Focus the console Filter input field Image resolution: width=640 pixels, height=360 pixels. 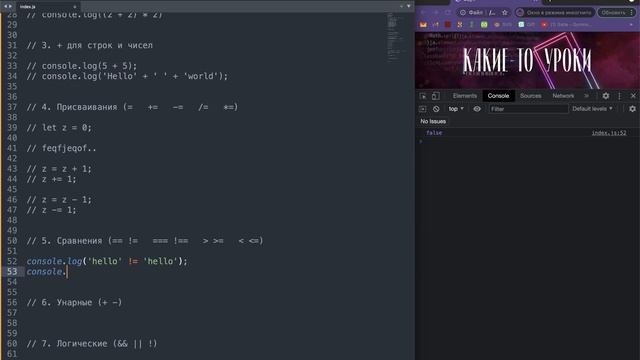point(528,109)
